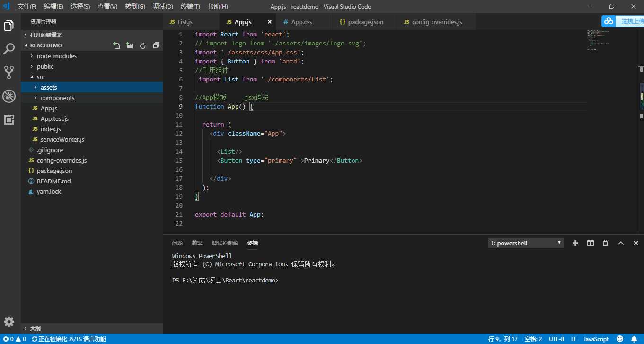Viewport: 644px width, 344px height.
Task: Open the Debug view in activity bar
Action: pos(9,96)
